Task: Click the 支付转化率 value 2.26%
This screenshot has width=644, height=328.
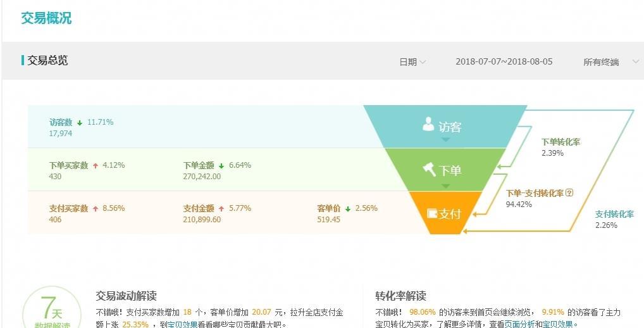Action: click(x=606, y=225)
